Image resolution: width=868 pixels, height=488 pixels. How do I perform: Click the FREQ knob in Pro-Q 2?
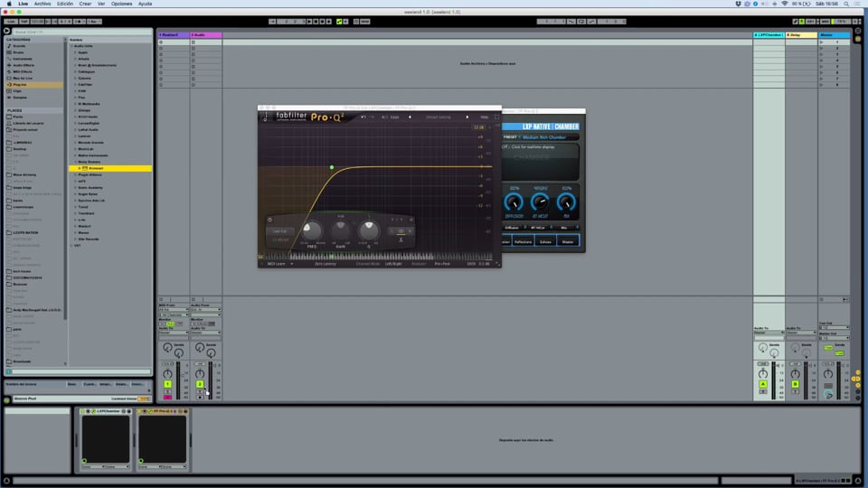[x=312, y=230]
